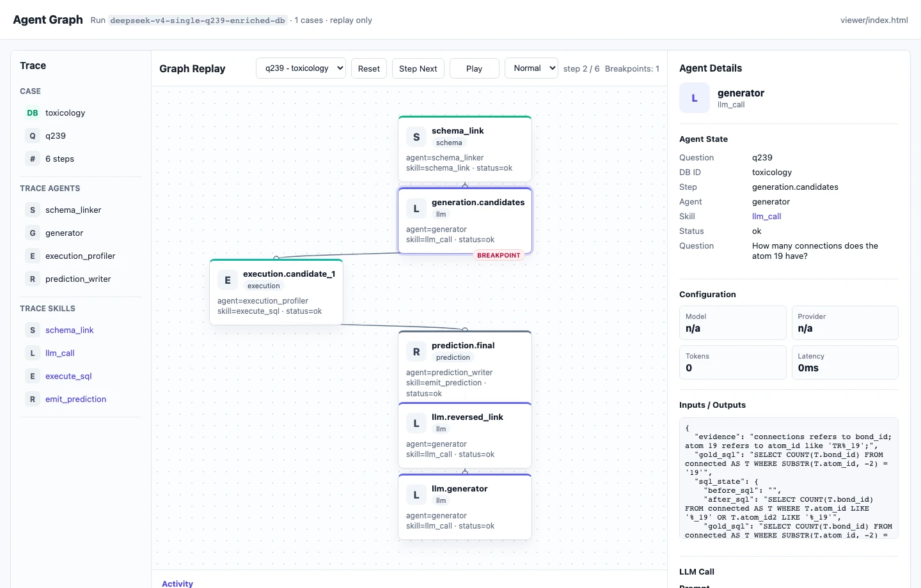Click the R icon beside emit_prediction skill
This screenshot has width=921, height=588.
(33, 399)
